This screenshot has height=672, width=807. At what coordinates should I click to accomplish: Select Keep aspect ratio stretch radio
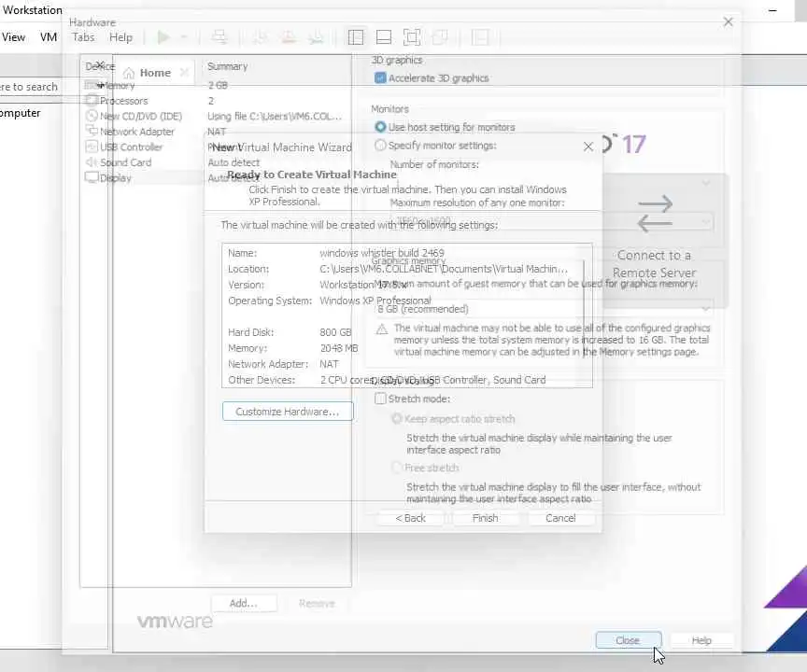[396, 418]
